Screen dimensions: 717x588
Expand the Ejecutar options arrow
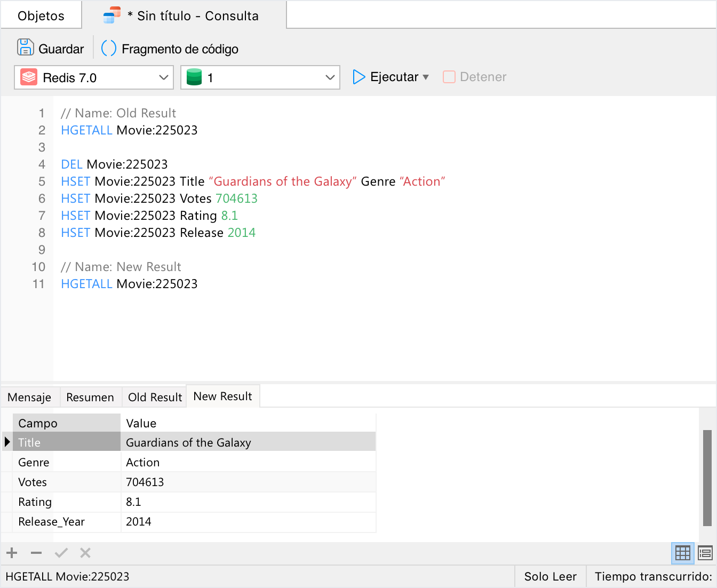click(x=426, y=77)
